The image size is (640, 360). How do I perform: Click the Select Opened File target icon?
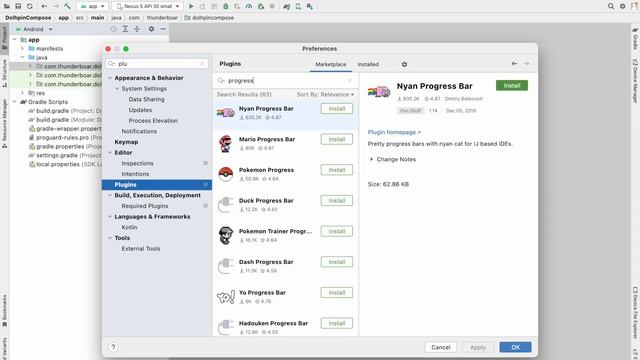click(113, 29)
